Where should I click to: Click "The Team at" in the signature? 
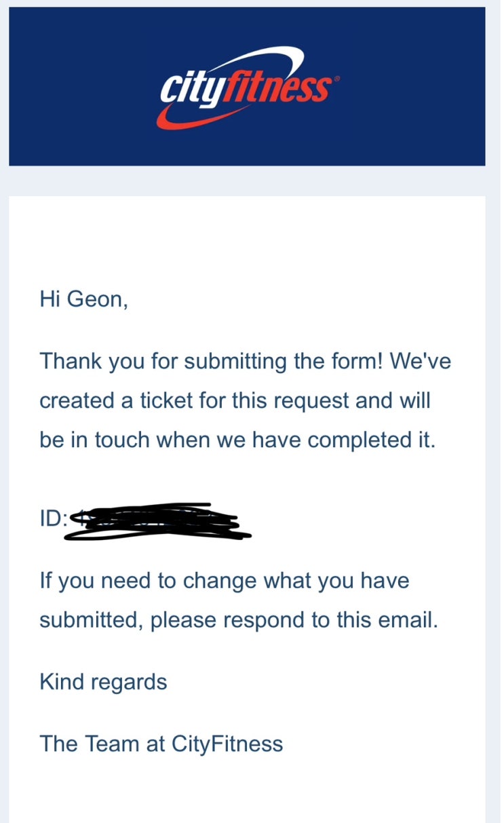[102, 744]
